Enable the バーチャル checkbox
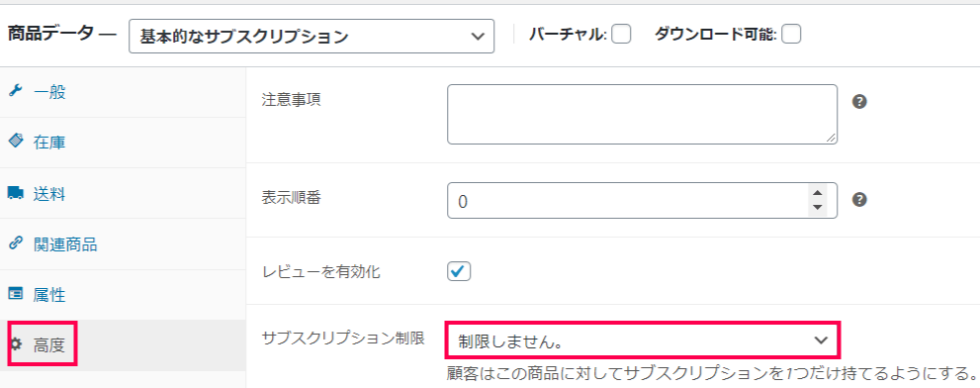This screenshot has width=980, height=388. click(x=621, y=35)
